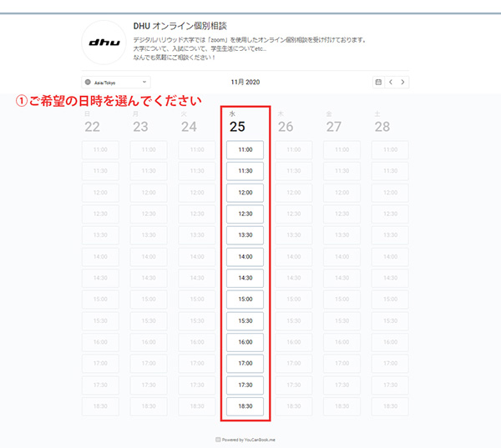The height and width of the screenshot is (448, 501).
Task: Click the dhu logo image
Action: (x=105, y=43)
